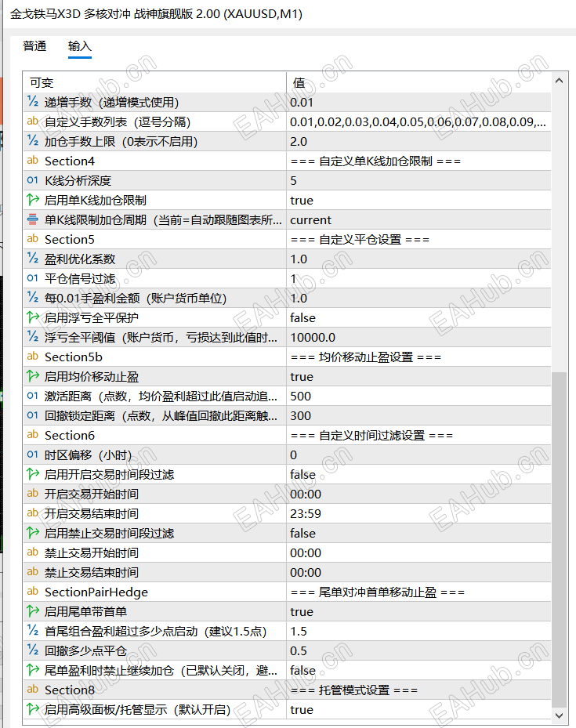
Task: Click the string icon next to Section5
Action: point(32,239)
